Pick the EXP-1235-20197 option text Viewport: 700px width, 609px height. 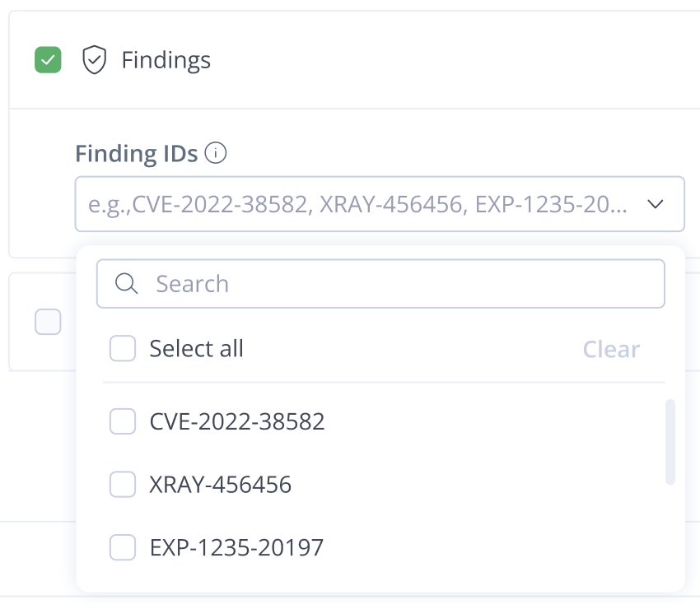click(236, 547)
